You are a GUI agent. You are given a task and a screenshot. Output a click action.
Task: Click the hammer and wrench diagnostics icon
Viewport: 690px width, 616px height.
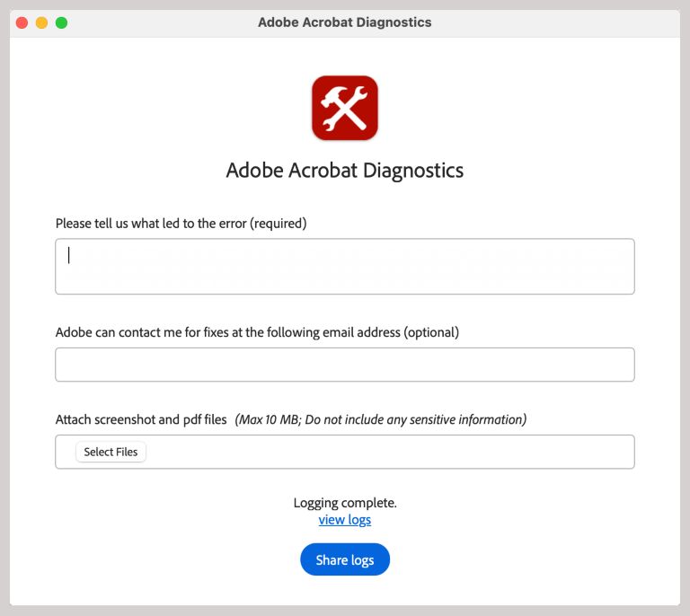345,108
